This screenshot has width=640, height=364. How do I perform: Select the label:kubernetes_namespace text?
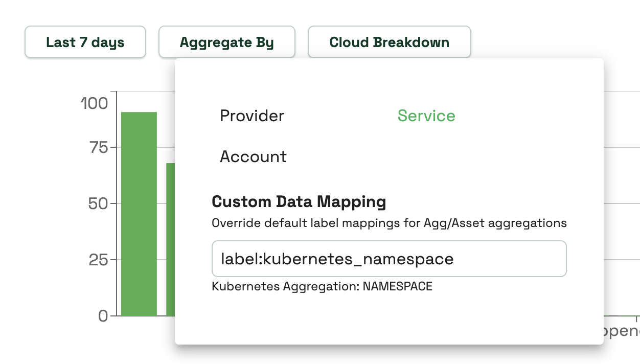point(337,259)
